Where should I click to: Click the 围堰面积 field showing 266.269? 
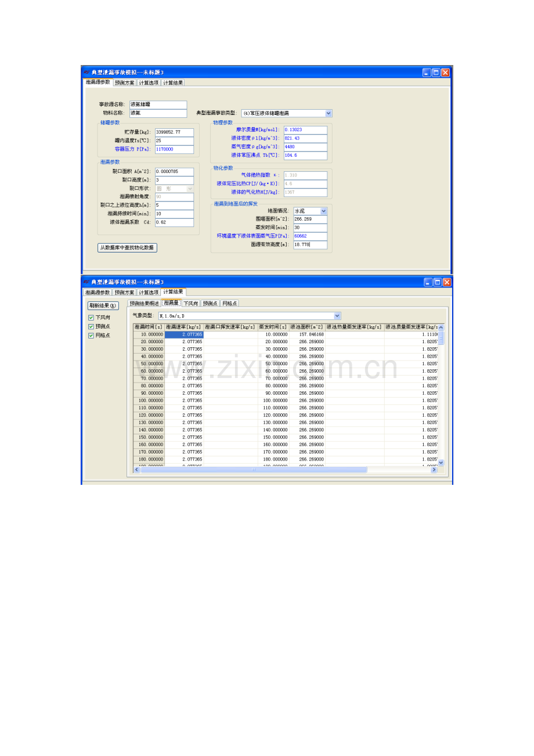(x=310, y=219)
